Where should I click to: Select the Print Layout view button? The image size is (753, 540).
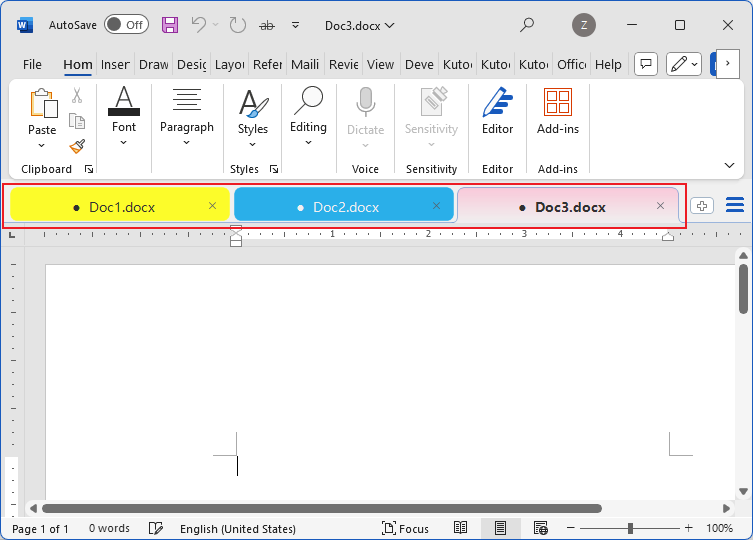500,528
